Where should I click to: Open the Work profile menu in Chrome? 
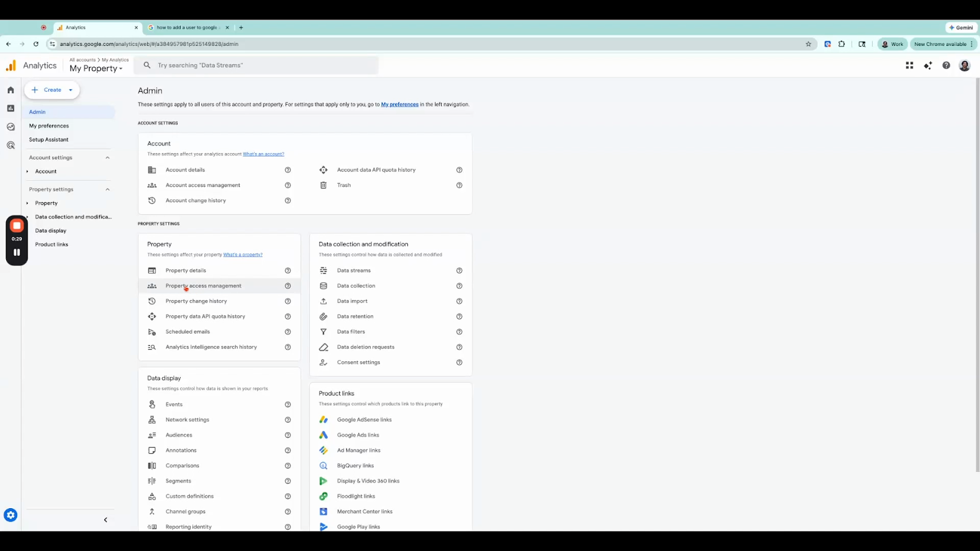(x=892, y=44)
